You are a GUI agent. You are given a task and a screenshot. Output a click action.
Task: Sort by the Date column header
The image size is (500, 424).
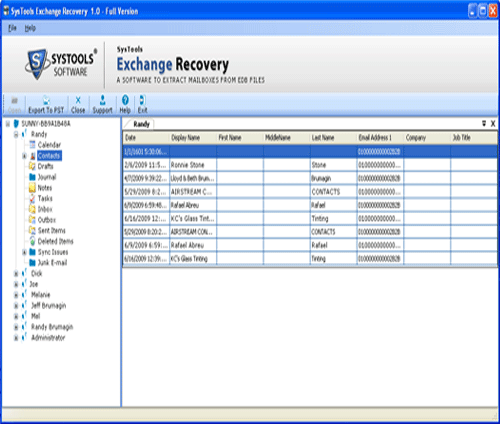coord(146,138)
